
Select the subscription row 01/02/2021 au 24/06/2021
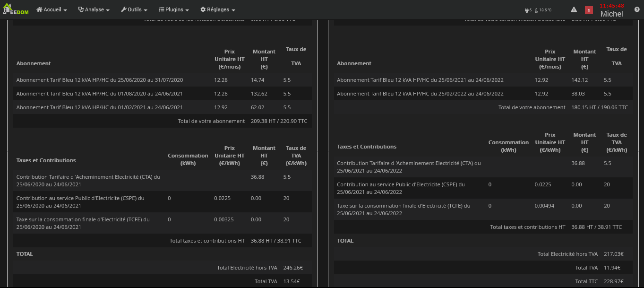point(100,107)
